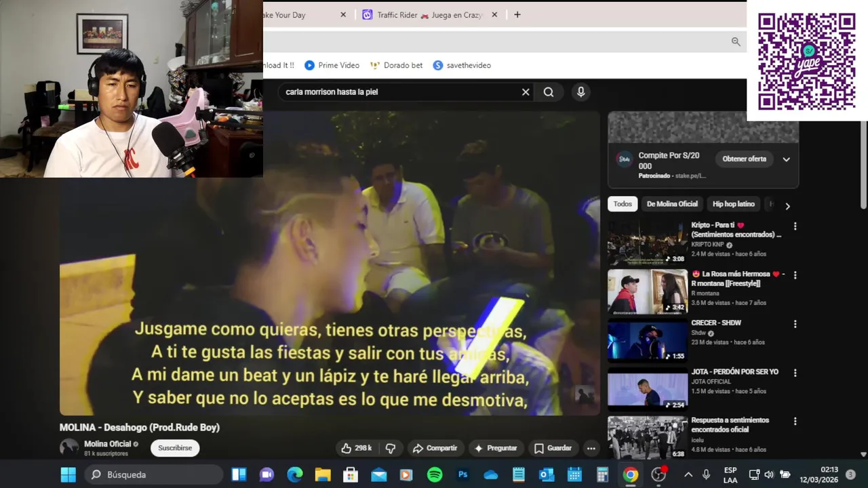Open Spotify from taskbar
868x488 pixels.
point(435,474)
